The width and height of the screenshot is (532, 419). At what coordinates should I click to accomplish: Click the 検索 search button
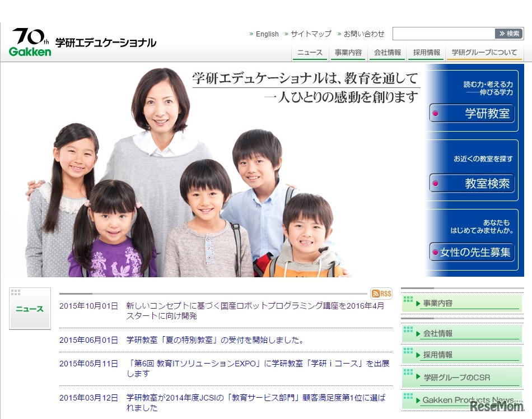pos(509,34)
